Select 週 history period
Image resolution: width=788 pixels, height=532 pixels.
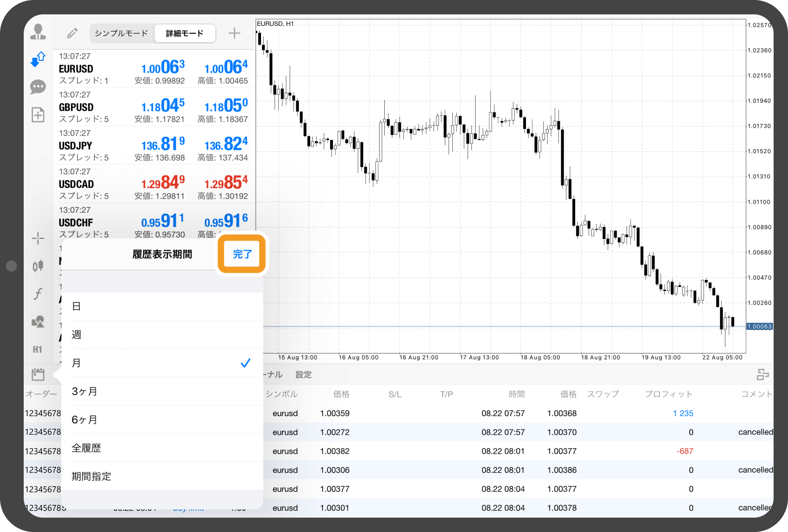[x=162, y=335]
